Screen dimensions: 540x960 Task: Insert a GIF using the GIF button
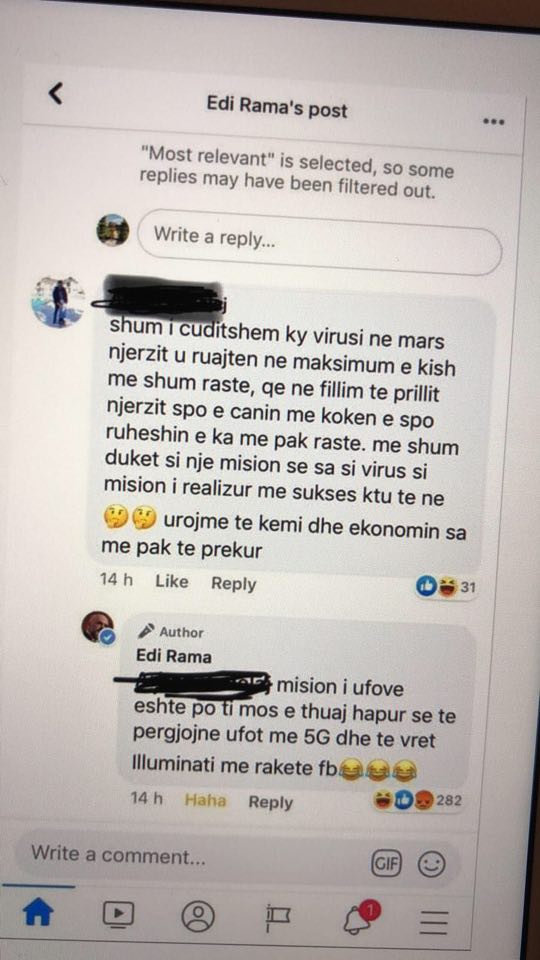click(x=386, y=864)
